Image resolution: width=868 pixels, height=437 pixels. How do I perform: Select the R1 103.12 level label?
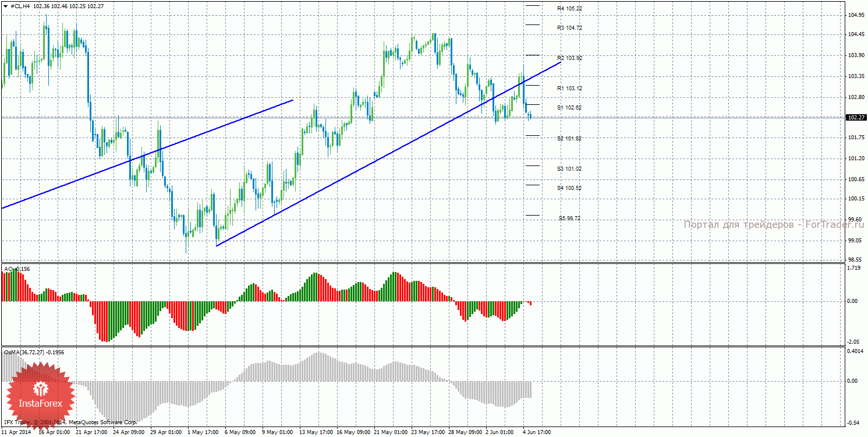(x=569, y=89)
